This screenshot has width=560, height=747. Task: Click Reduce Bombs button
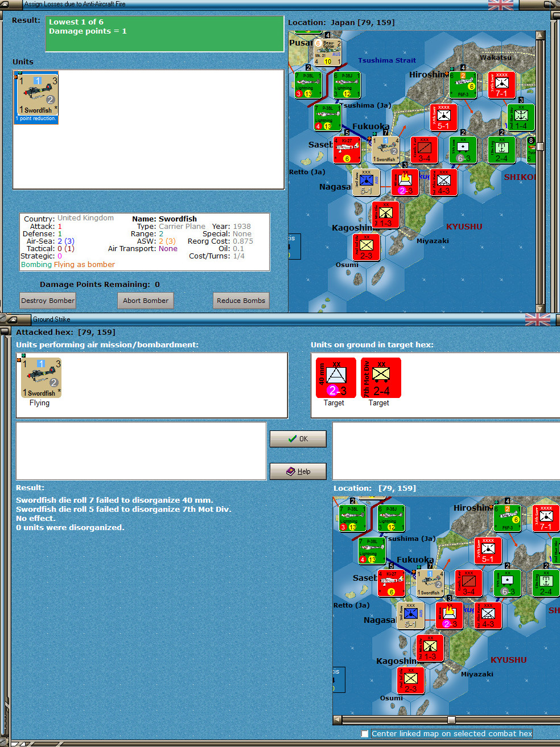pyautogui.click(x=241, y=301)
